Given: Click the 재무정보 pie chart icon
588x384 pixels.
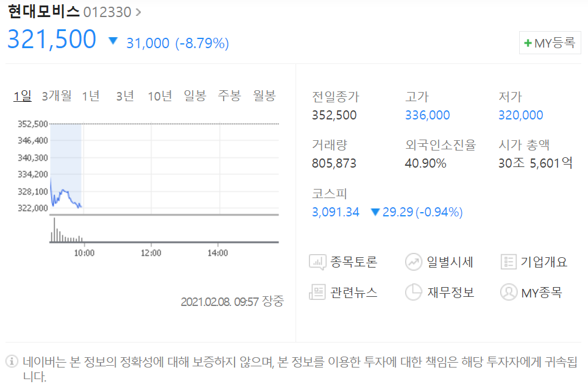Looking at the screenshot, I should point(413,292).
